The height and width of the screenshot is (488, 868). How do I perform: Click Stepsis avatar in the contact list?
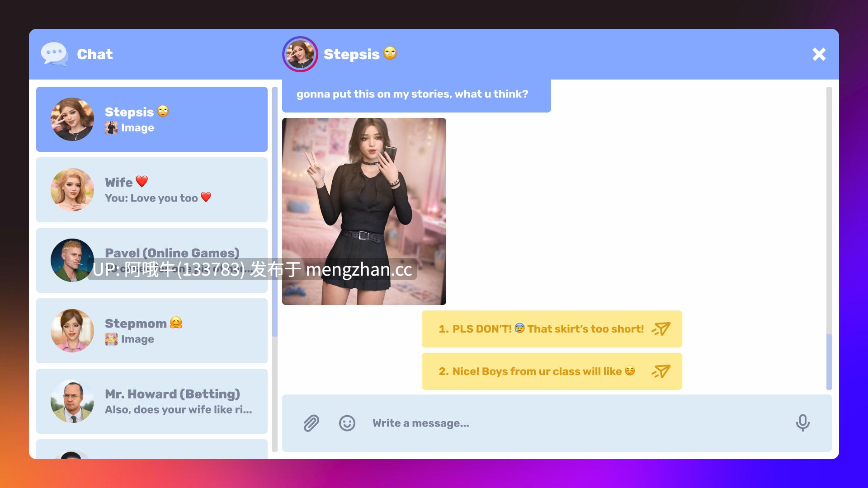point(72,119)
